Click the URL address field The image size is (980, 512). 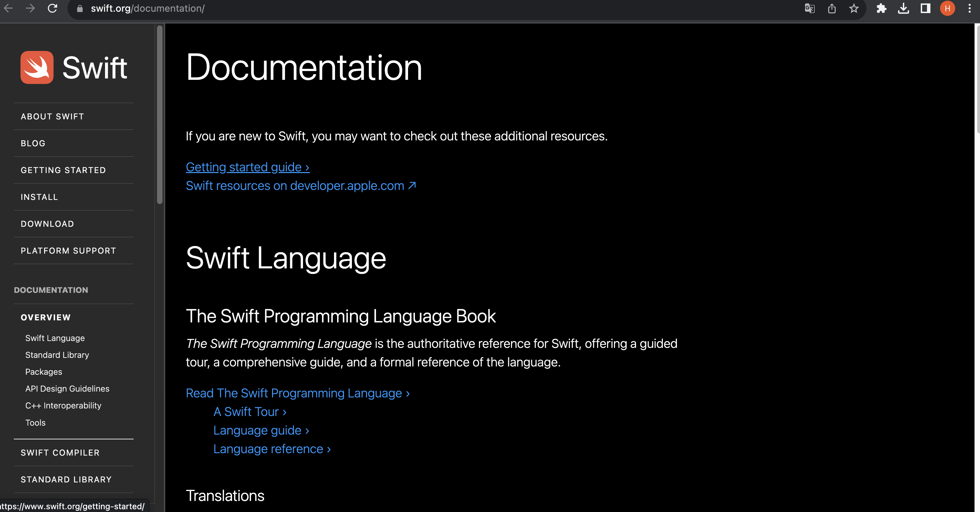(x=342, y=8)
